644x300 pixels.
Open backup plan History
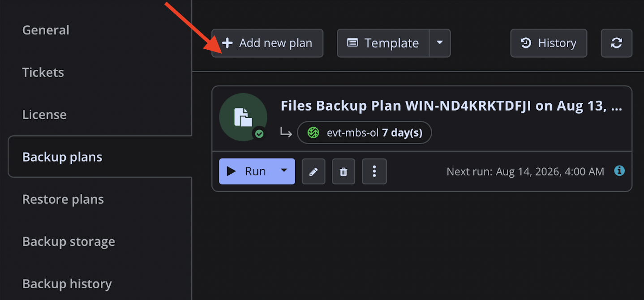tap(549, 43)
